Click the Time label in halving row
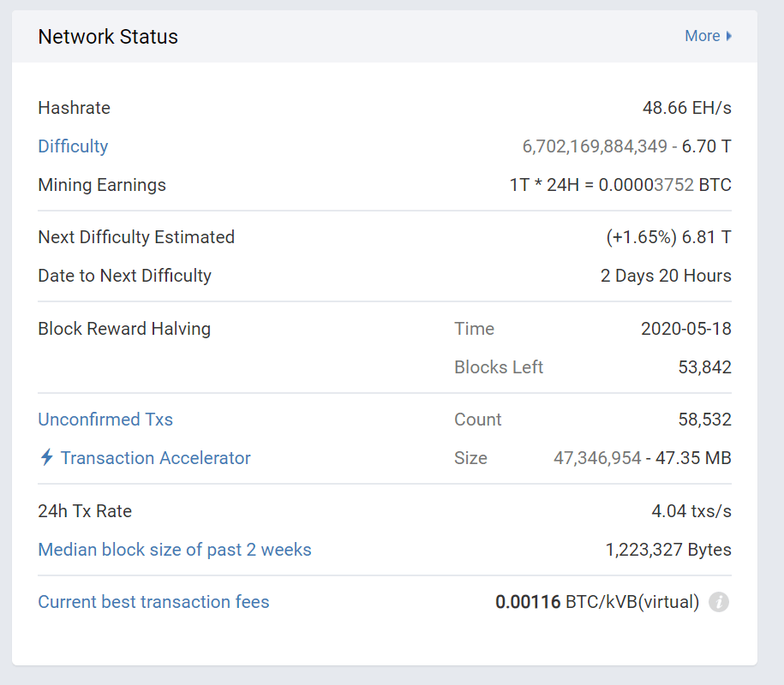This screenshot has width=784, height=685. 474,329
